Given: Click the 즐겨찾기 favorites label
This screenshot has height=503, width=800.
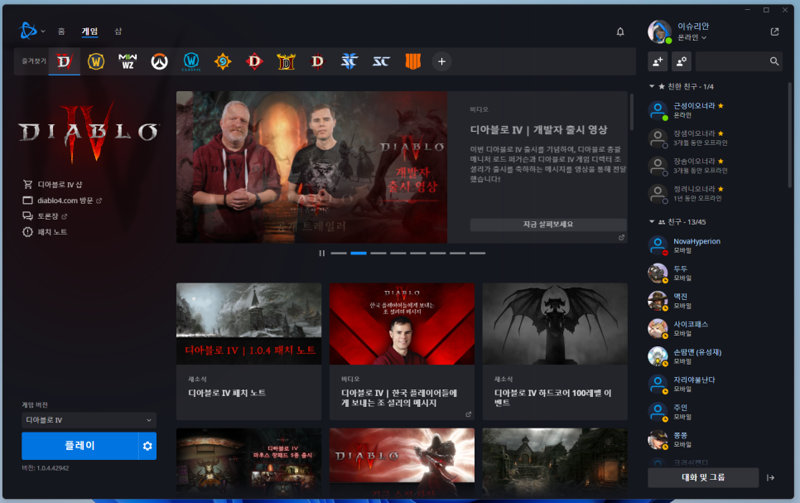Looking at the screenshot, I should click(x=34, y=61).
